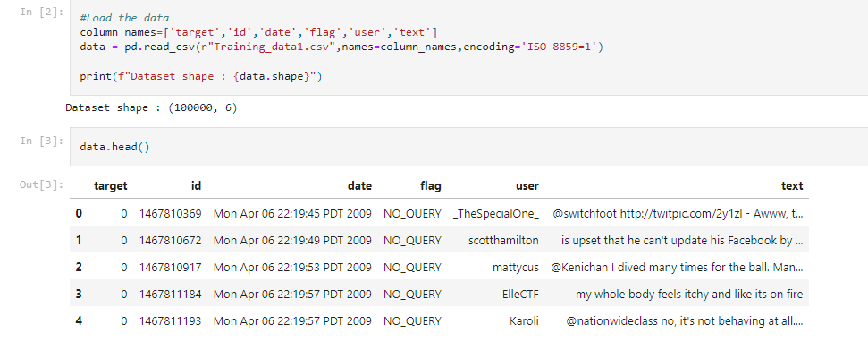This screenshot has width=868, height=350.
Task: Select the In [3] prompt label
Action: [42, 141]
